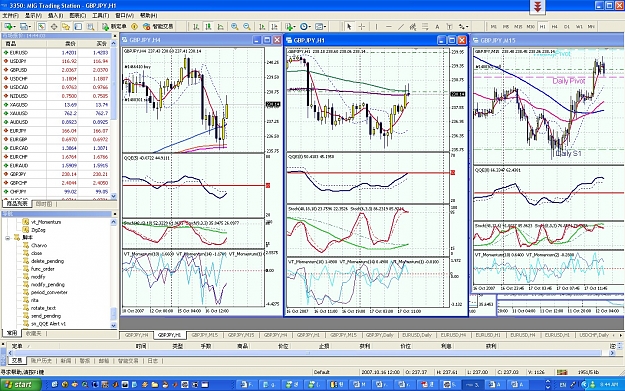The image size is (625, 391).
Task: Switch timeframe to M1
Action: [x=493, y=26]
